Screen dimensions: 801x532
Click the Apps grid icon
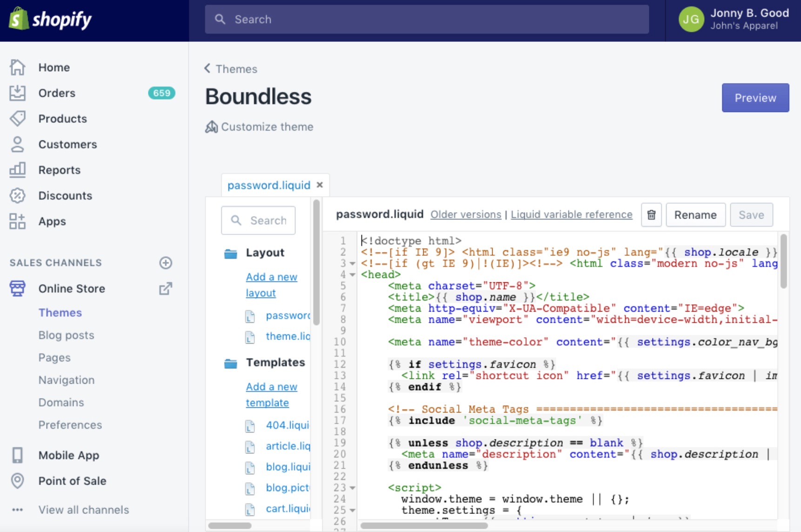(17, 221)
